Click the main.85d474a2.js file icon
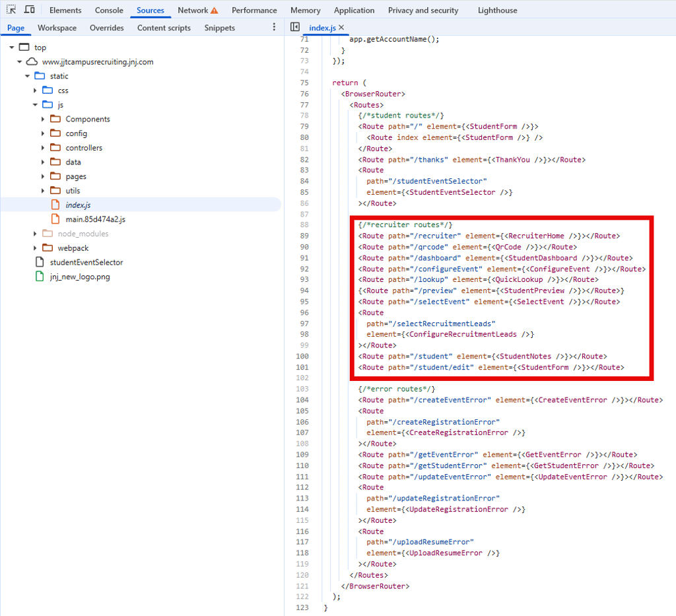Screen dimensions: 676x616 coord(55,219)
